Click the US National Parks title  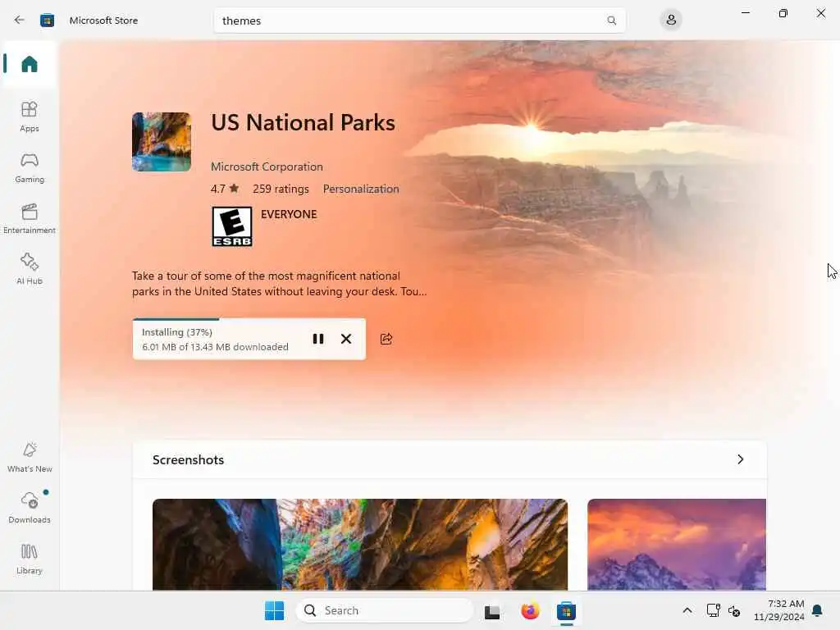304,123
